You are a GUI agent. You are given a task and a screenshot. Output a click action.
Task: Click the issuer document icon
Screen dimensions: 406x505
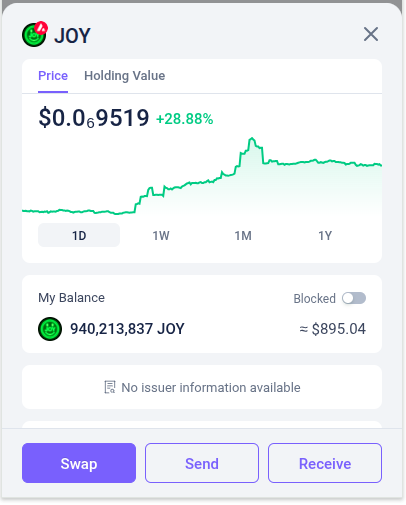(110, 387)
